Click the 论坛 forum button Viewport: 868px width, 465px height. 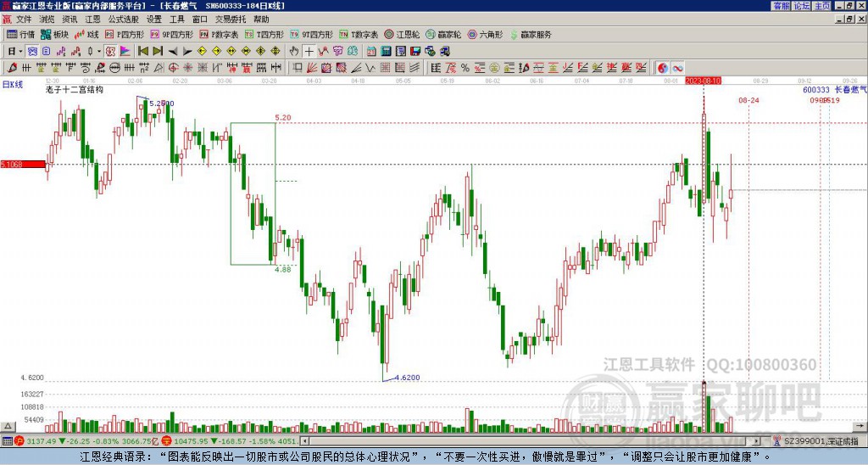coord(802,6)
